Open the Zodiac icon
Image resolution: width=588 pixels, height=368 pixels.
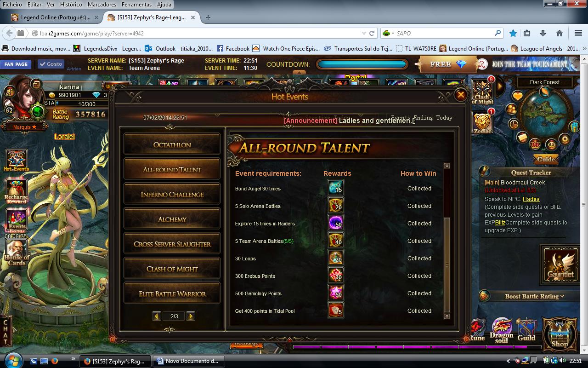pyautogui.click(x=482, y=122)
